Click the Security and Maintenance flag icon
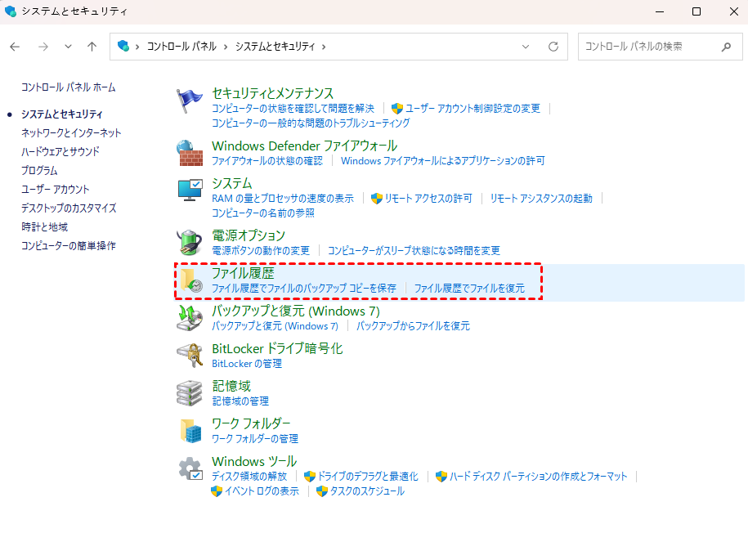This screenshot has width=748, height=560. (x=190, y=101)
